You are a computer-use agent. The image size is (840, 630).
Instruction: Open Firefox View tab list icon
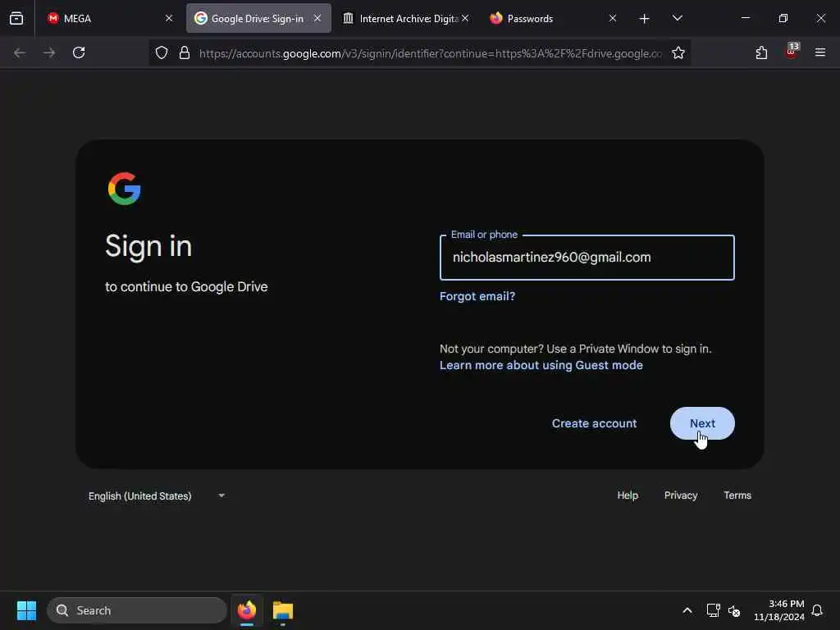(16, 18)
